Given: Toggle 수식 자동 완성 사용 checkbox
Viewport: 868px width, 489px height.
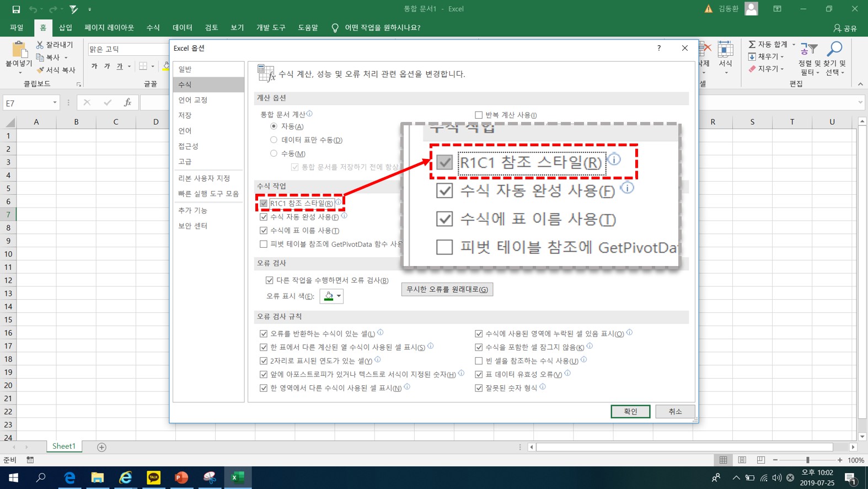Looking at the screenshot, I should (264, 217).
